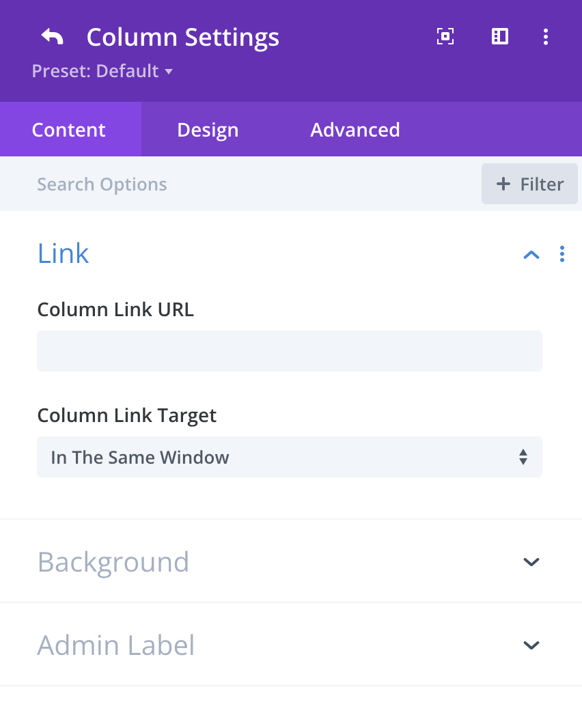Screen dimensions: 582x728
Task: Open the Advanced tab
Action: (355, 130)
